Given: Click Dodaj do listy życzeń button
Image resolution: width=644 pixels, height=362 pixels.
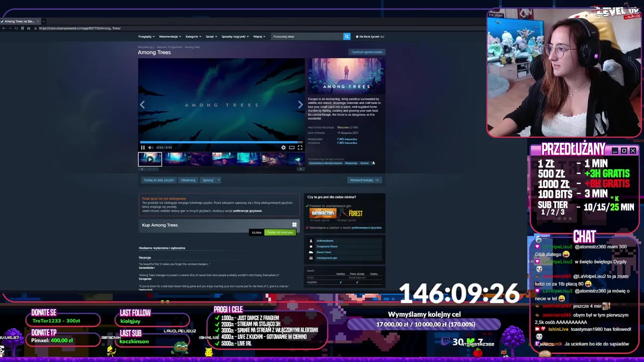Looking at the screenshot, I should 158,180.
